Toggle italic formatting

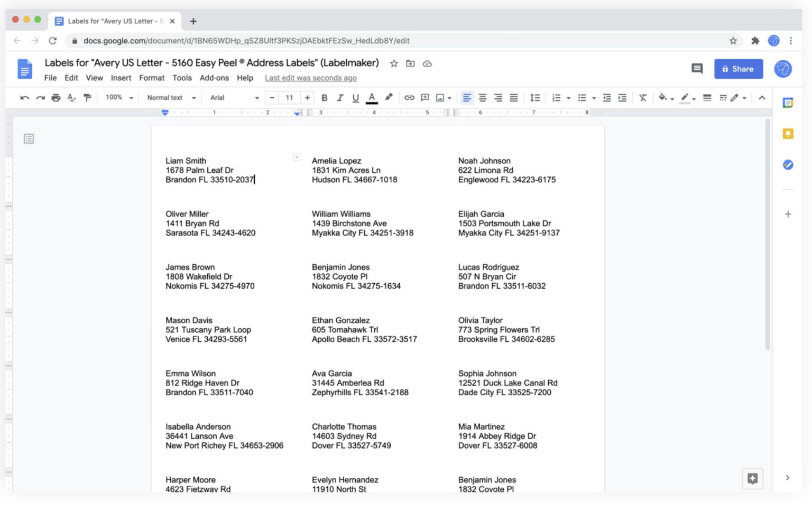(340, 98)
